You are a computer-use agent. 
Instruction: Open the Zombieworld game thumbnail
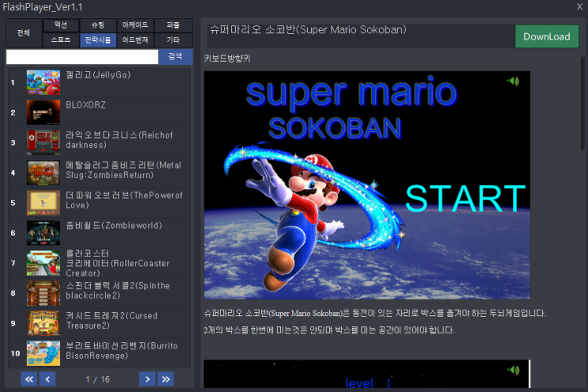pyautogui.click(x=44, y=233)
